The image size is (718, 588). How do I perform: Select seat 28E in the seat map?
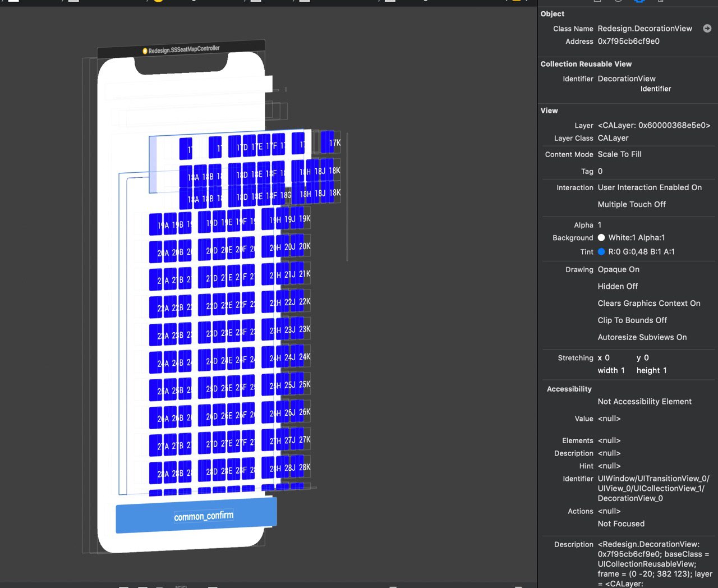click(x=227, y=471)
